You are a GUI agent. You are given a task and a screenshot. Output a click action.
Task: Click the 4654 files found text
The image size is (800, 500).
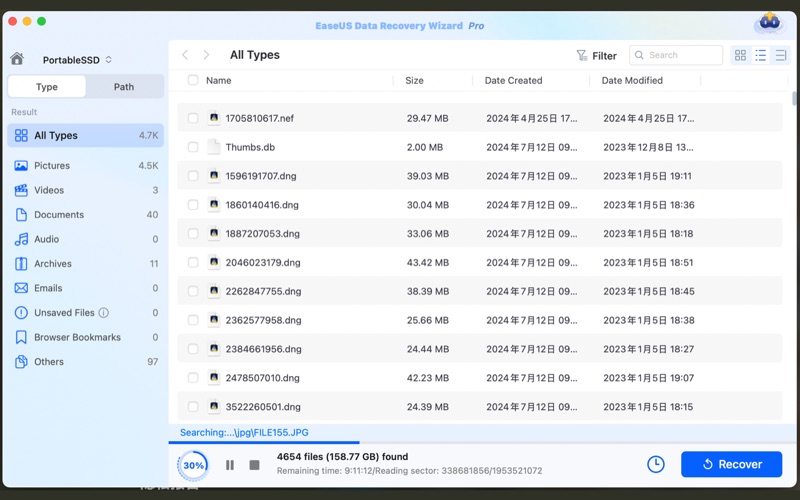342,457
